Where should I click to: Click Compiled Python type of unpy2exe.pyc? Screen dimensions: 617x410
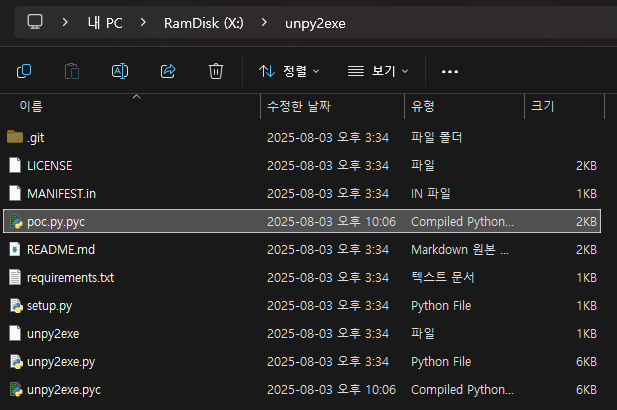point(462,390)
